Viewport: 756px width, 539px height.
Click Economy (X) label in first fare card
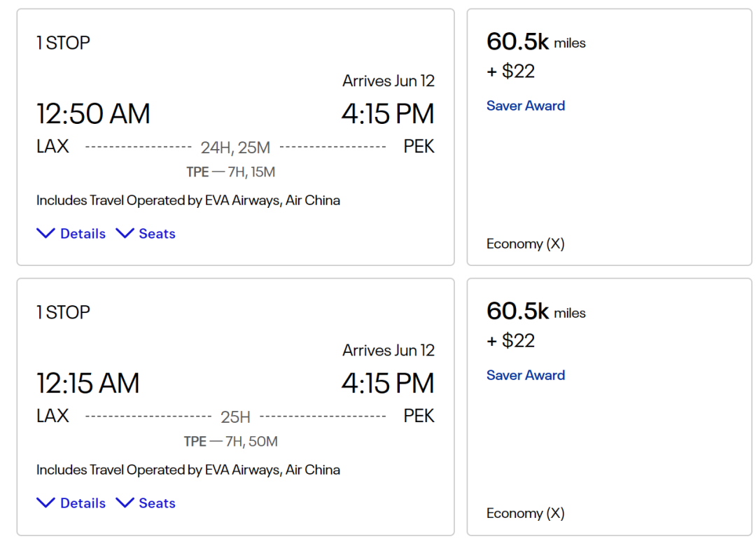click(525, 244)
